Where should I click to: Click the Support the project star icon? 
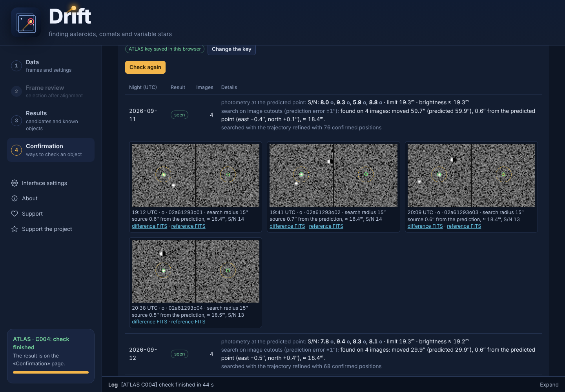pos(15,229)
